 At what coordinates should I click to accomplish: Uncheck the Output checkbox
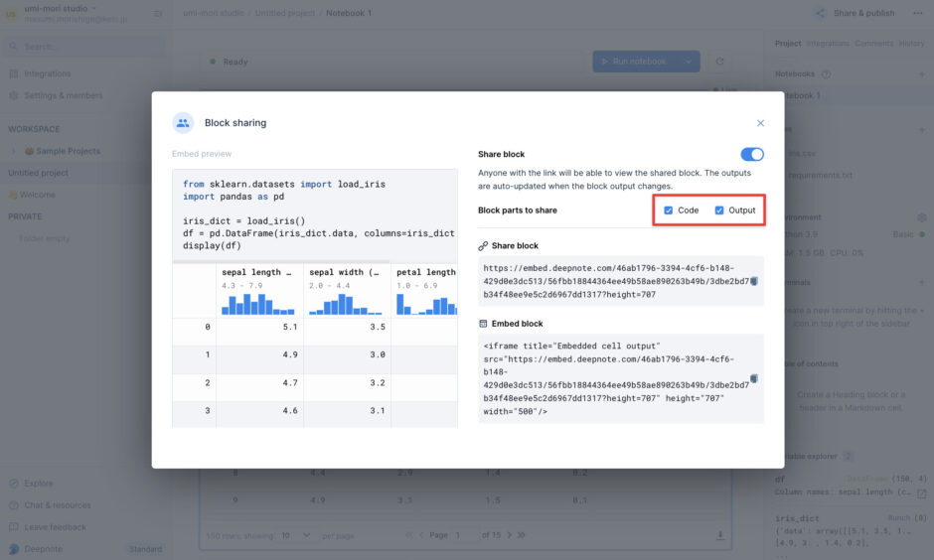[719, 210]
